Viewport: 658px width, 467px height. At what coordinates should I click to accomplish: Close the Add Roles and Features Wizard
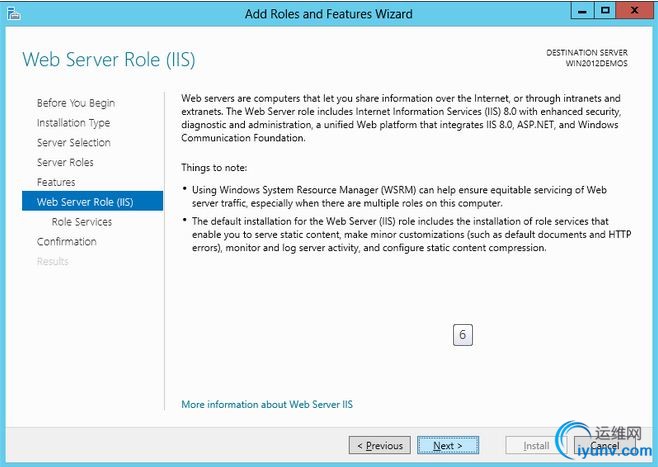coord(634,10)
